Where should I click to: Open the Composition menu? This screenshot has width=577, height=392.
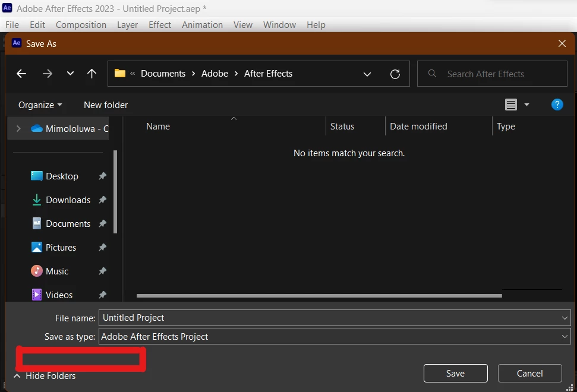[x=81, y=24]
